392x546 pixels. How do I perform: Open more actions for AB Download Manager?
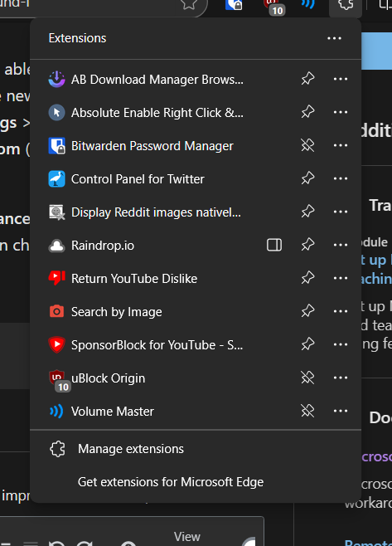click(x=340, y=79)
